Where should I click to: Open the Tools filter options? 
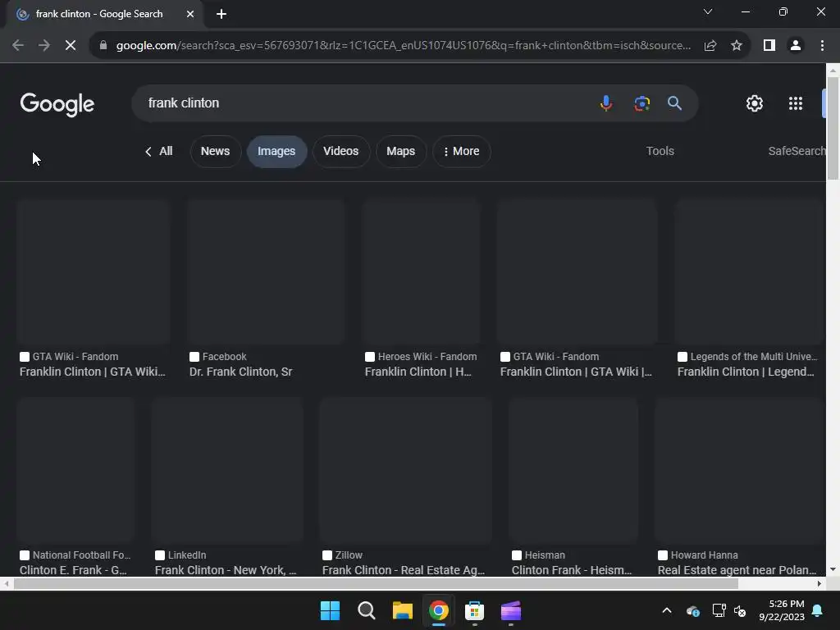pyautogui.click(x=660, y=151)
